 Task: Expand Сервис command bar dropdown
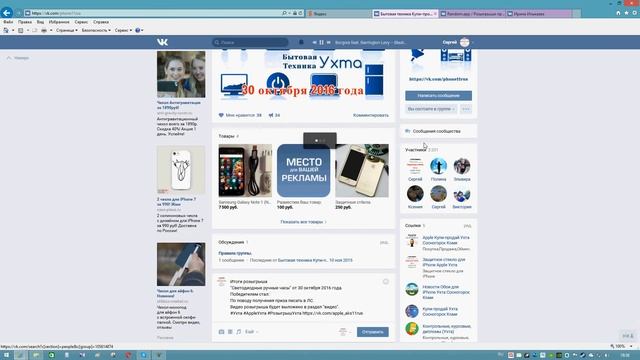click(123, 30)
